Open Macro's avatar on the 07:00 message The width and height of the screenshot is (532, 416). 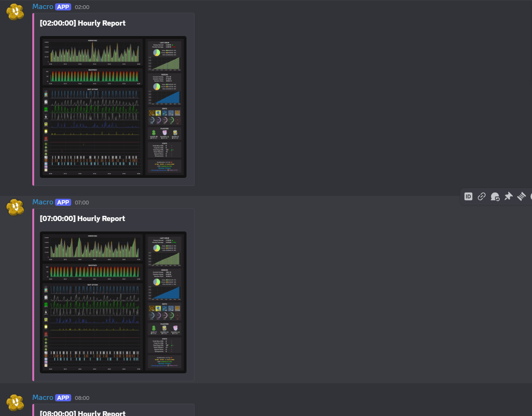[15, 207]
